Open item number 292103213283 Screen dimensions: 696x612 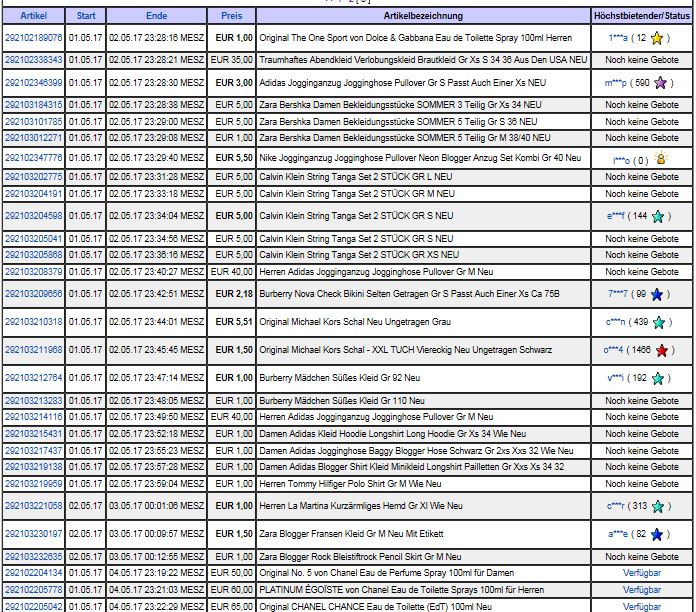[x=34, y=401]
